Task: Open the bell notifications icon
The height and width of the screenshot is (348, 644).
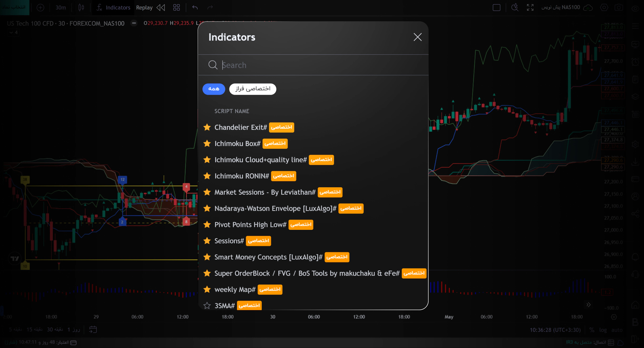Action: pyautogui.click(x=635, y=257)
